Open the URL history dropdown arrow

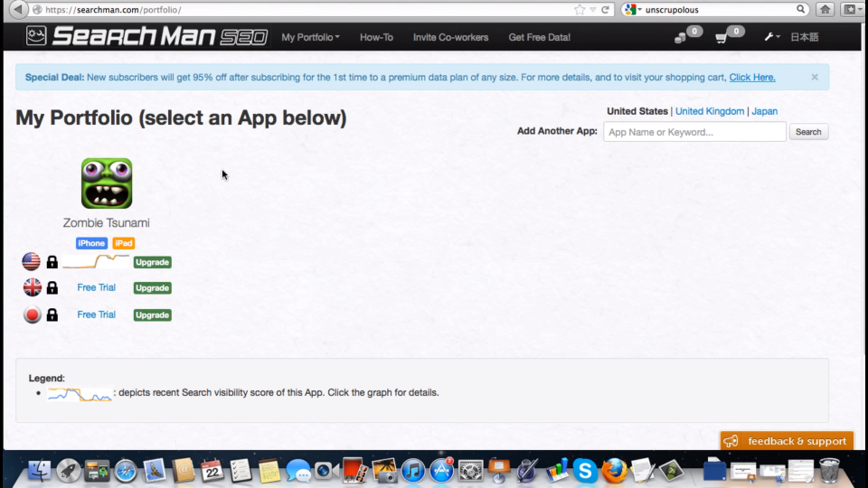(x=593, y=10)
